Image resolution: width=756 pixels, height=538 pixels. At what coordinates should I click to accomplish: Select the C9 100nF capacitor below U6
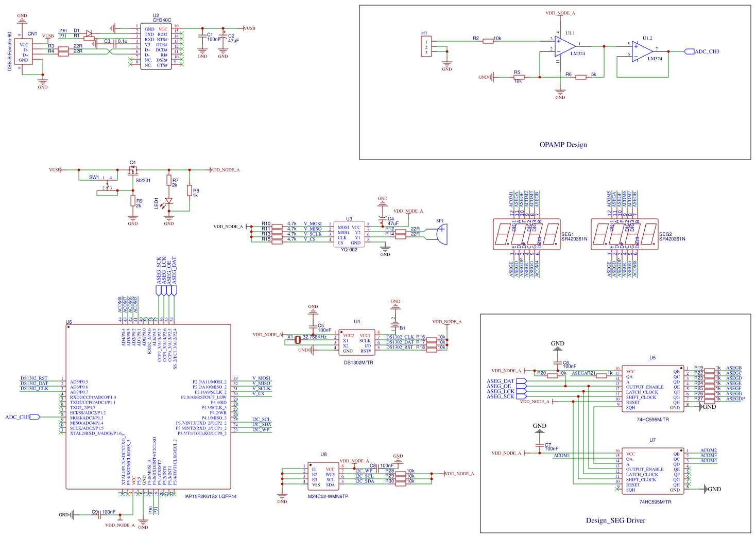(x=99, y=515)
